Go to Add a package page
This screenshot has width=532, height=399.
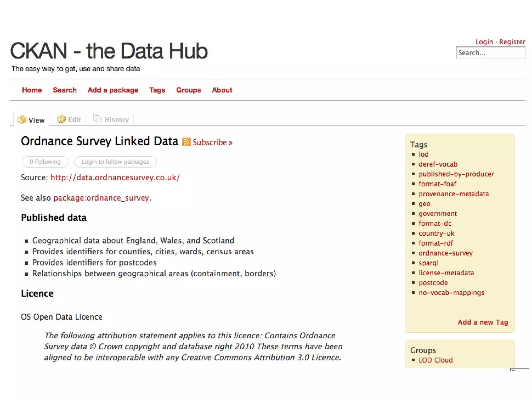tap(113, 90)
